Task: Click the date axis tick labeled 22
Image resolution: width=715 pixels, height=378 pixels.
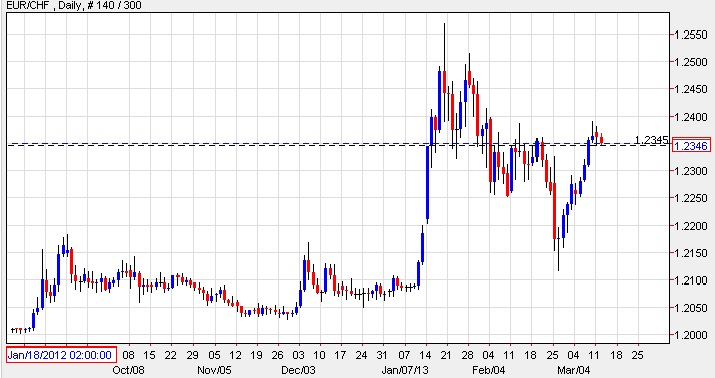Action: point(171,355)
